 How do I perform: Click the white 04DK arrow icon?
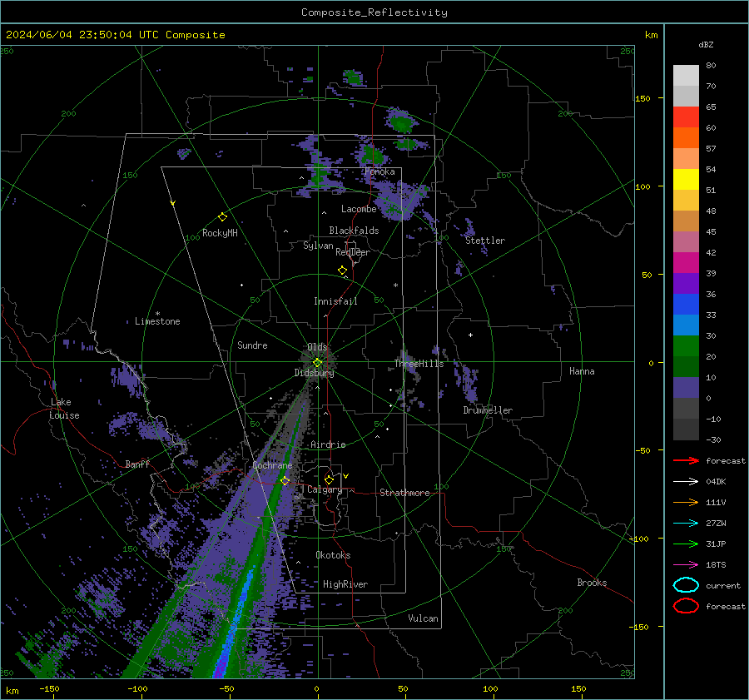tap(686, 482)
